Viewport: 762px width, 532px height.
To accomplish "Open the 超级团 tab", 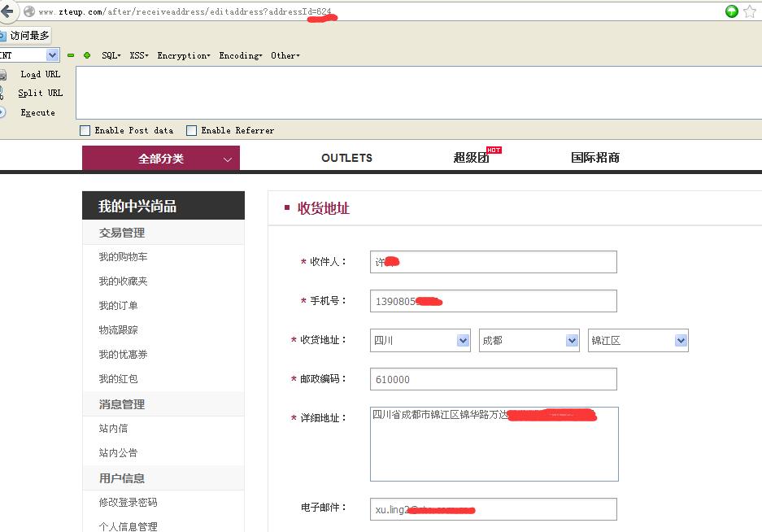I will [x=472, y=158].
